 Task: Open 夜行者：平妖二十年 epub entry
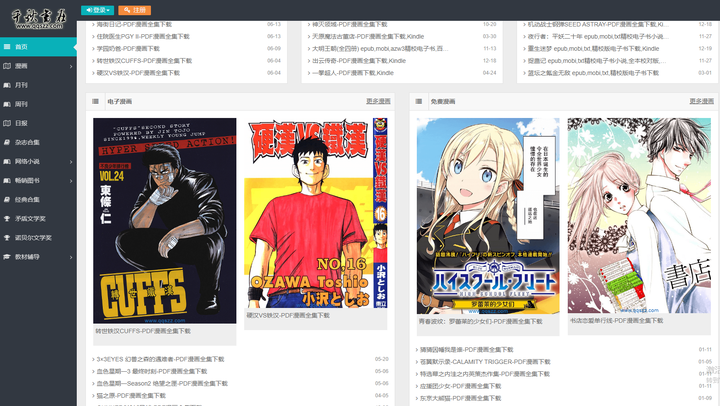[x=598, y=36]
